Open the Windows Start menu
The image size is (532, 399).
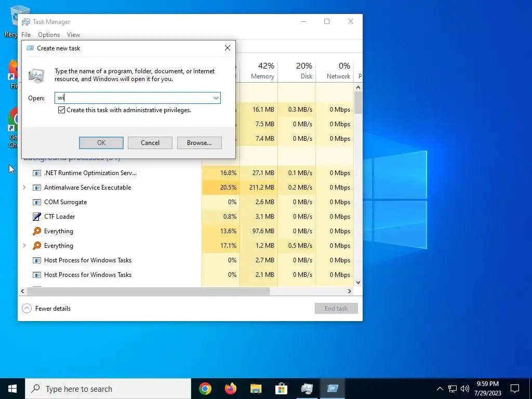pyautogui.click(x=12, y=389)
